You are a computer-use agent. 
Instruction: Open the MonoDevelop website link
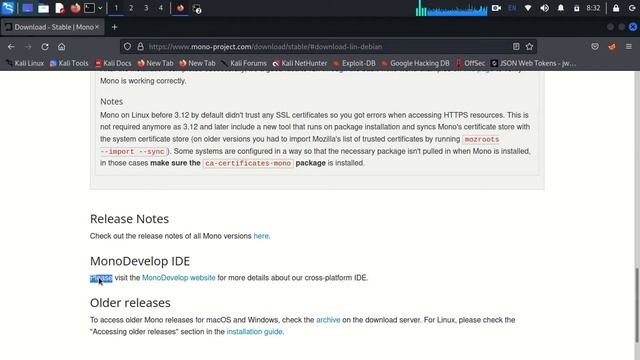click(x=178, y=278)
